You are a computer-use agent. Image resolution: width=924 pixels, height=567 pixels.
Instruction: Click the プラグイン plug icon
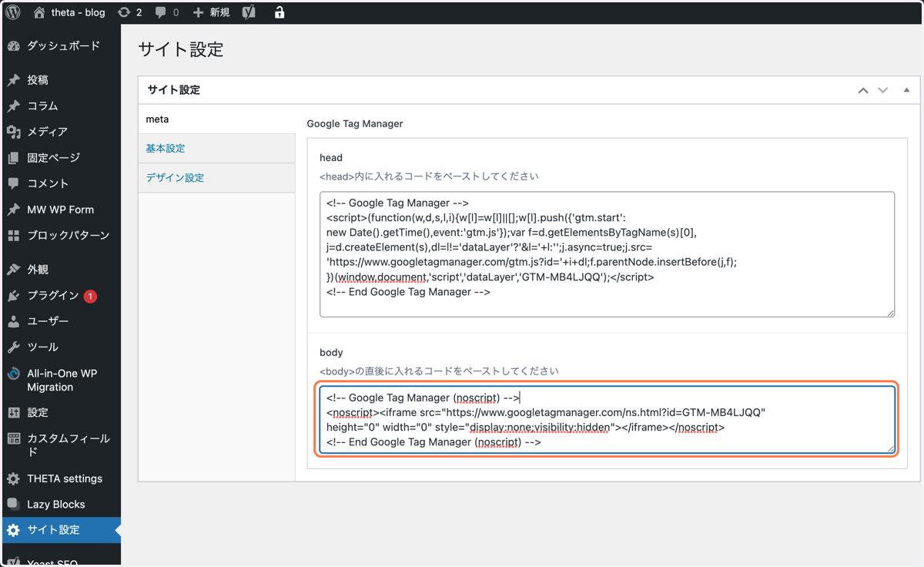coord(13,296)
